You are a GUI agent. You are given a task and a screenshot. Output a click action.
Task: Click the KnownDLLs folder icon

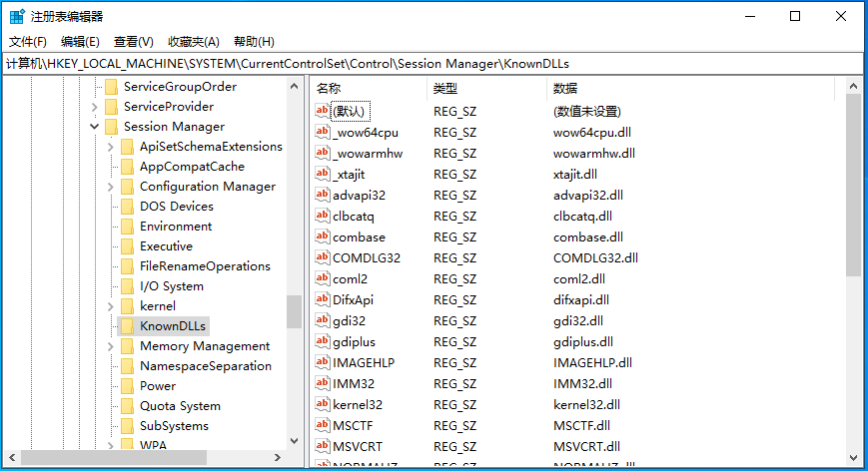[127, 326]
